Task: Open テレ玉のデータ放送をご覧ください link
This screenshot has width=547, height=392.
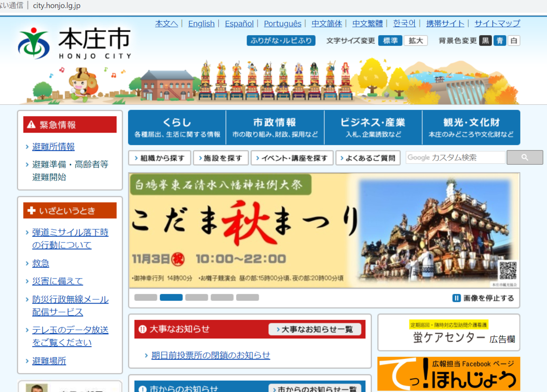Action: pos(70,336)
